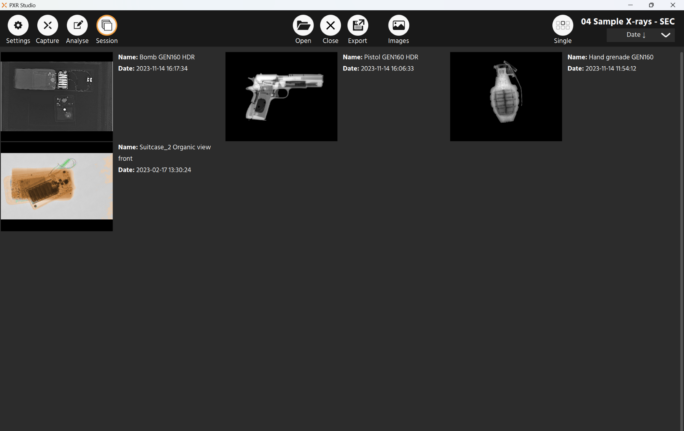684x431 pixels.
Task: Select the Bomb GEN160 HDR thumbnail
Action: pos(56,96)
